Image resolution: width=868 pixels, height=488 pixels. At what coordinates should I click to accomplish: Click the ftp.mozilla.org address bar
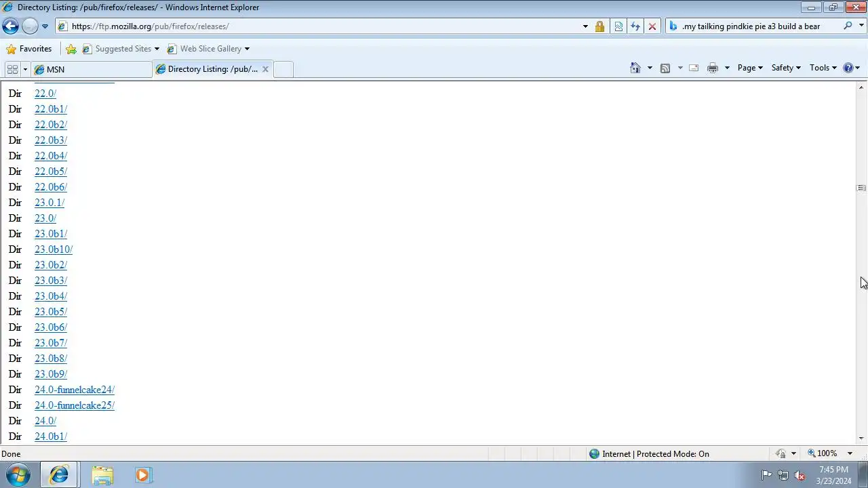click(x=319, y=26)
